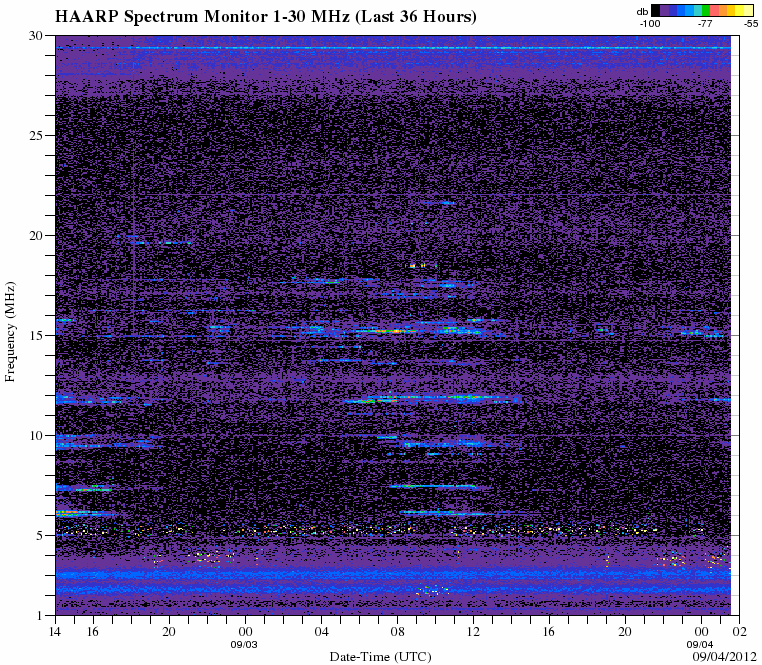Viewport: 762px width, 665px height.
Task: Pick the red swatch in the db legend
Action: 714,11
